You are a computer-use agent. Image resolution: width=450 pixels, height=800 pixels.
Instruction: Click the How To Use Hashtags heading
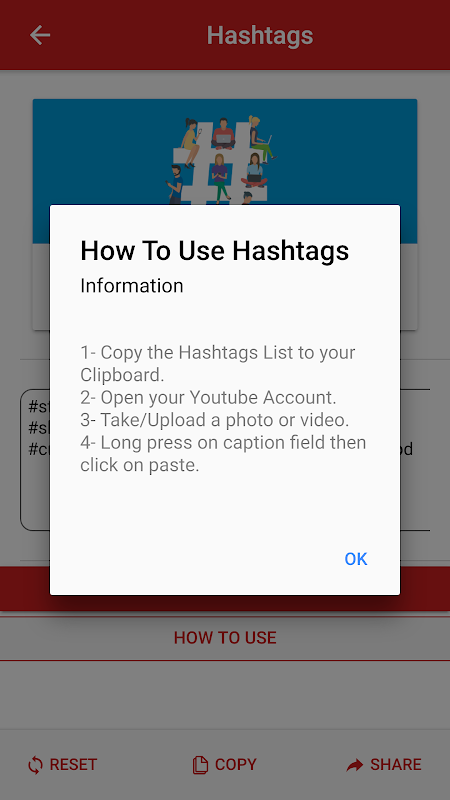(215, 251)
